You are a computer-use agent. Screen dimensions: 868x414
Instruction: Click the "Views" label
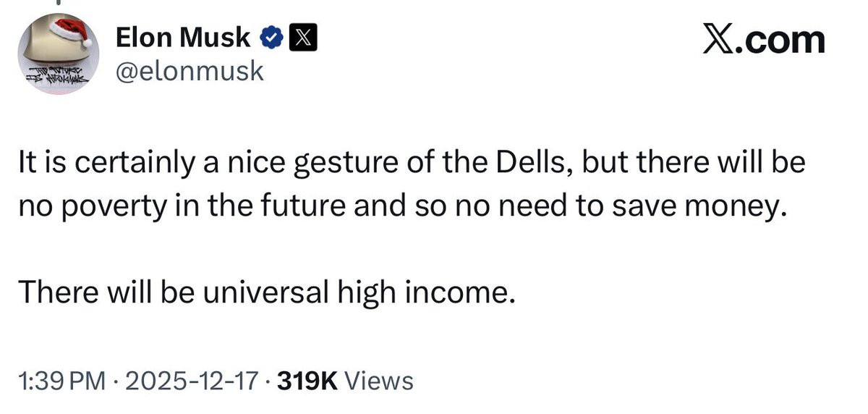(x=380, y=380)
